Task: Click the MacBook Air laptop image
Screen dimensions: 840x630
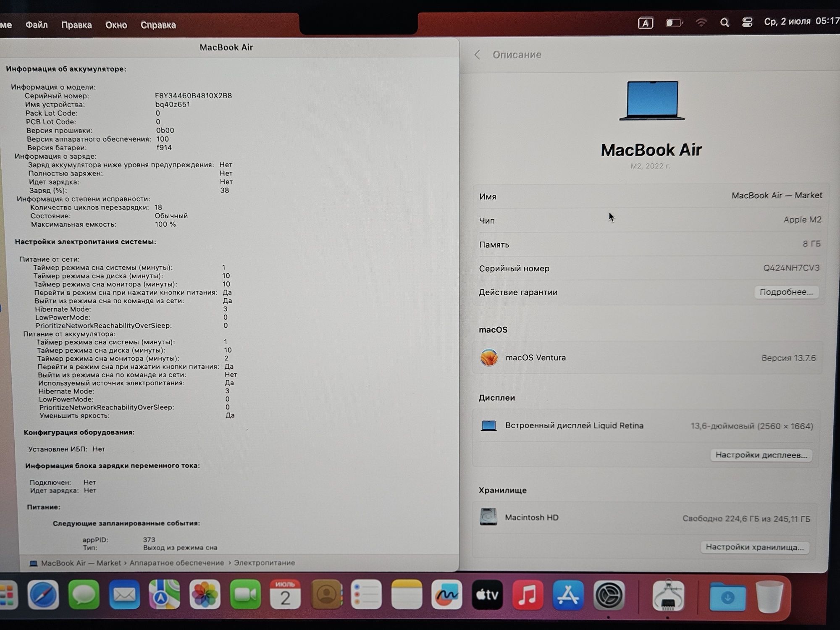Action: 651,101
